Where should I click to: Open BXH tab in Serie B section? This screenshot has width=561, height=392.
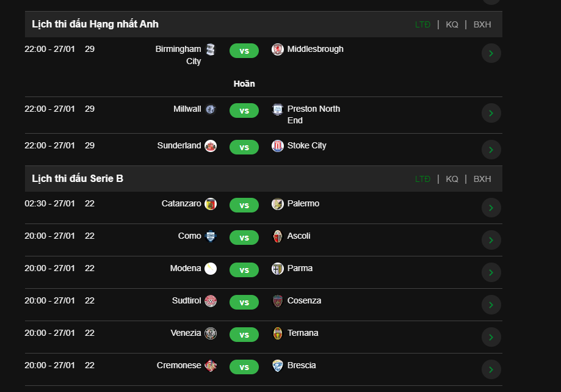click(482, 179)
